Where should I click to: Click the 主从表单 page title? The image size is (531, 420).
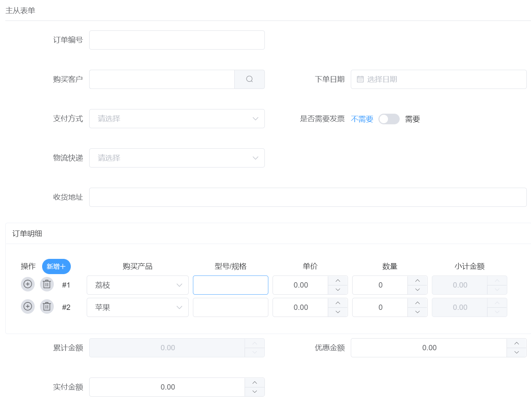[20, 11]
